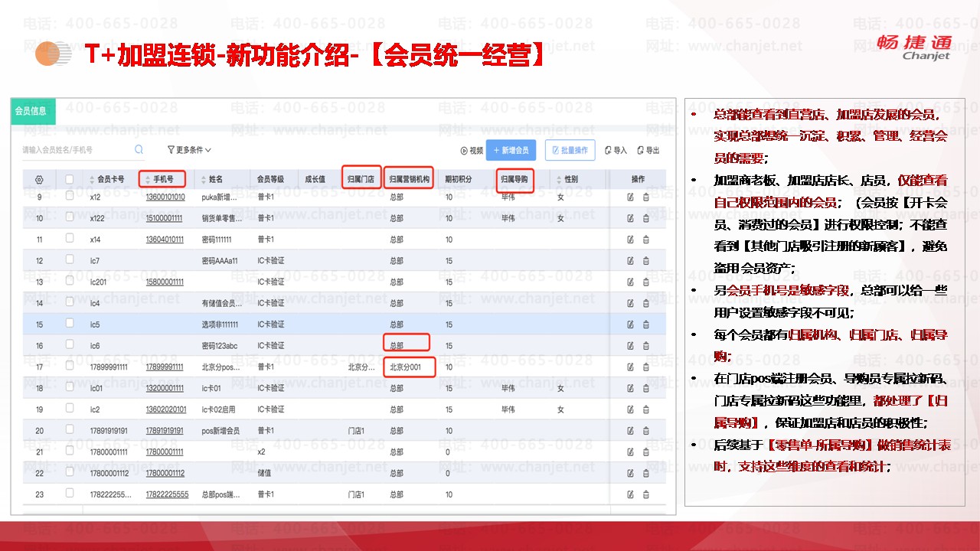Select the checkbox for card x122

tap(70, 217)
